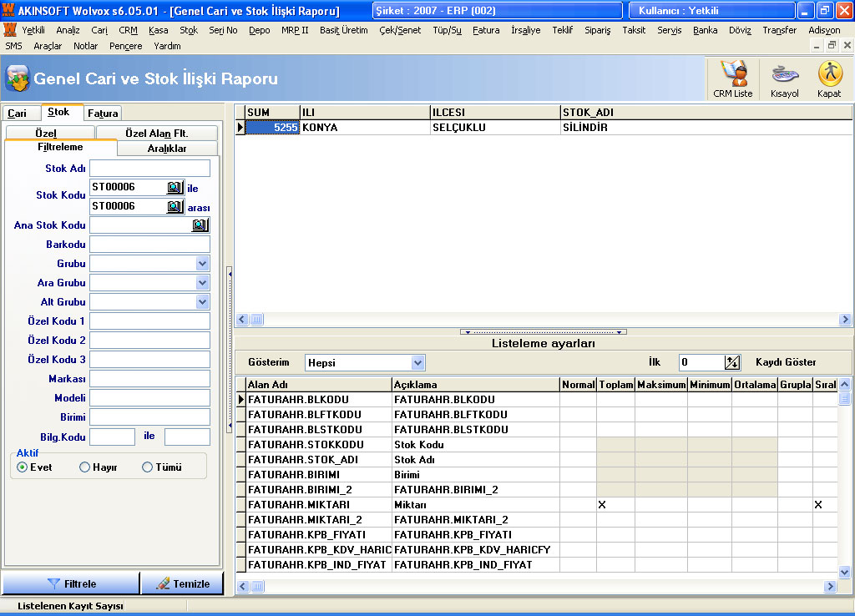Viewport: 855px width, 616px height.
Task: Click the report icon beside page title
Action: (17, 78)
